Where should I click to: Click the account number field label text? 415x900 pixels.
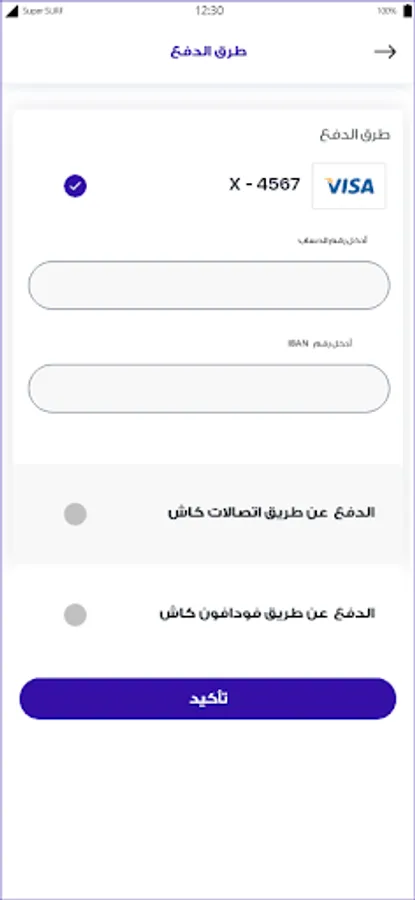point(332,240)
